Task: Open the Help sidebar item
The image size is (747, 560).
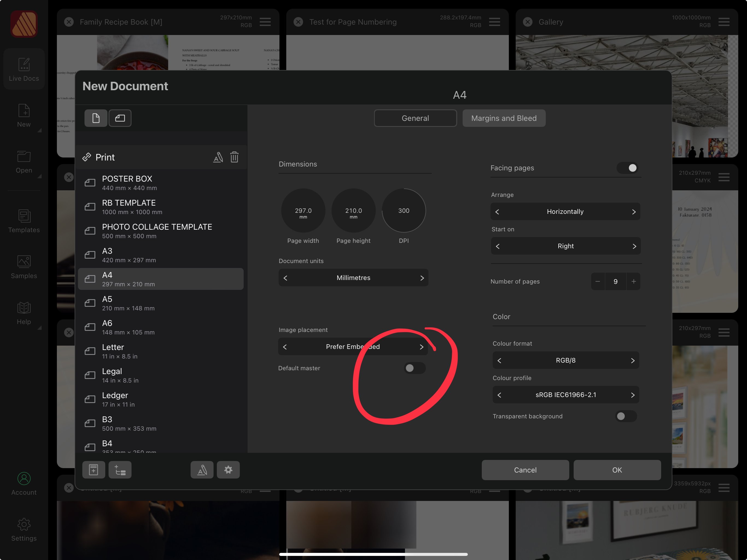Action: click(24, 313)
